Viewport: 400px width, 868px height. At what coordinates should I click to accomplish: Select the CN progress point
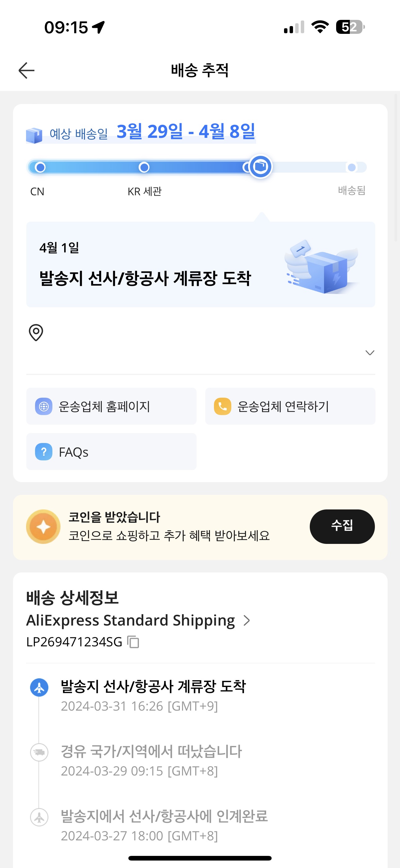[x=40, y=167]
